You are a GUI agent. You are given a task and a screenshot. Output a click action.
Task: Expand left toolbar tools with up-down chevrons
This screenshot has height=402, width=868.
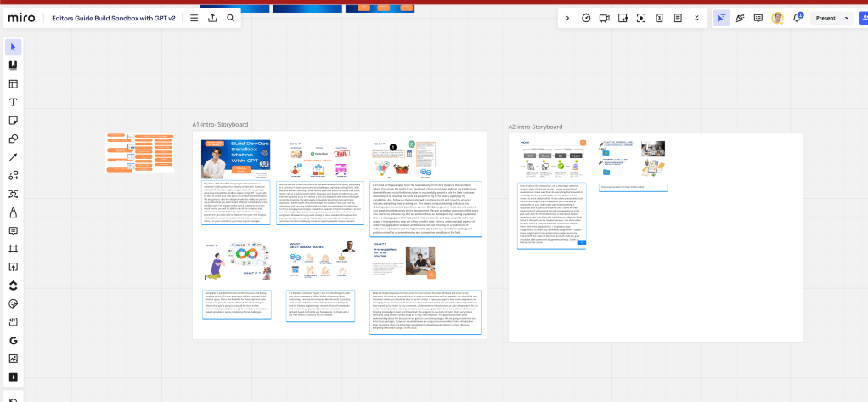click(x=14, y=286)
